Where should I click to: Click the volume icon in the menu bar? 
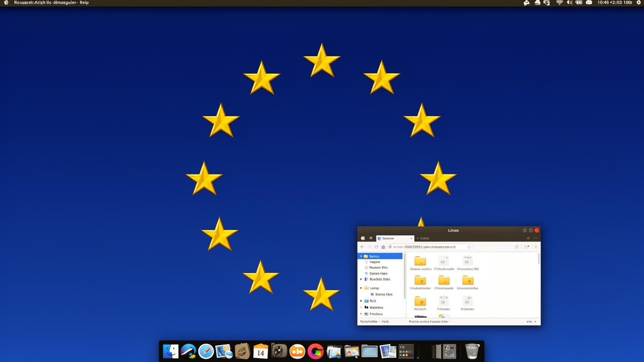pos(569,2)
